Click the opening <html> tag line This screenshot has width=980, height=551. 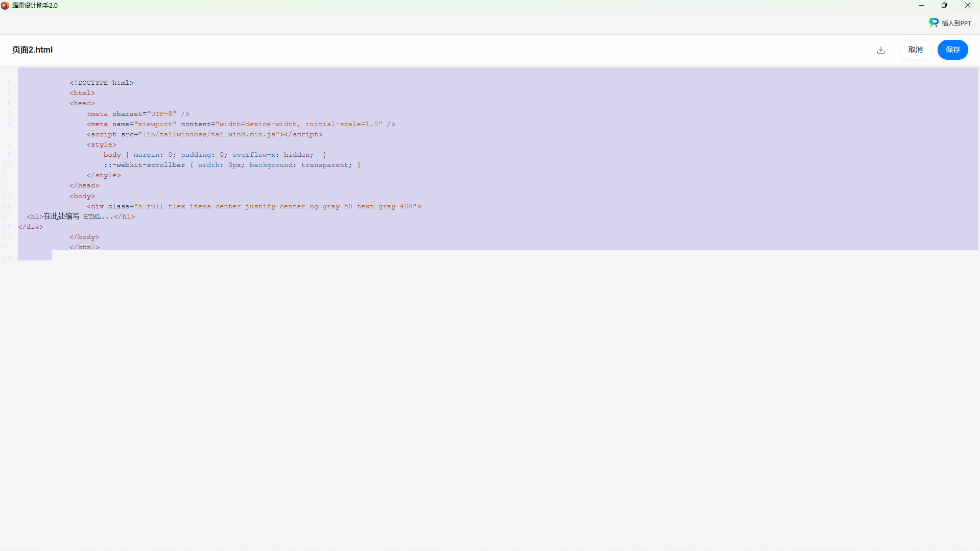[82, 93]
